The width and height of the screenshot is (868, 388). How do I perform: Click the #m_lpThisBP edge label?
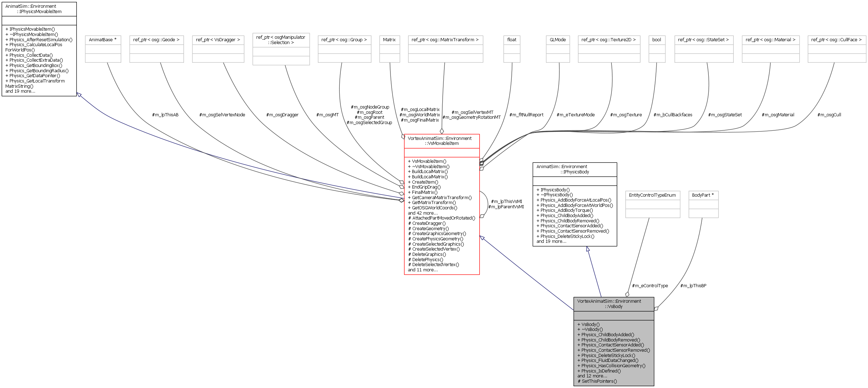click(x=693, y=286)
